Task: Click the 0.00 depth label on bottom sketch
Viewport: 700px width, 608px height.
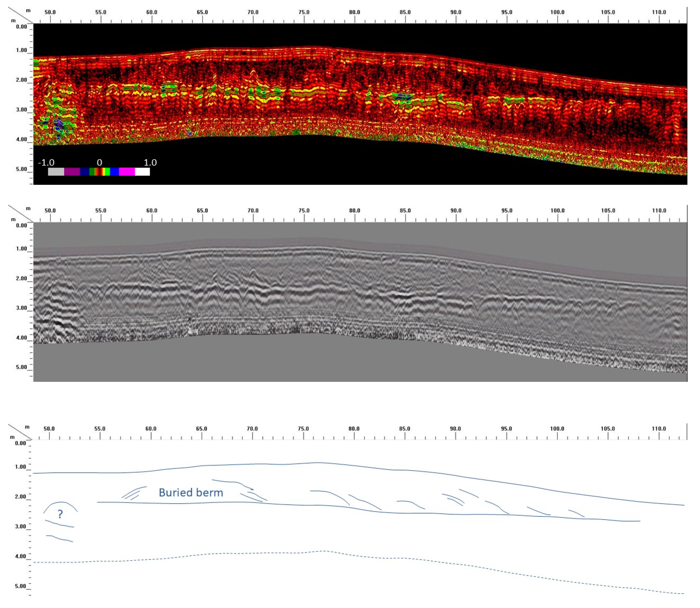Action: pyautogui.click(x=20, y=443)
